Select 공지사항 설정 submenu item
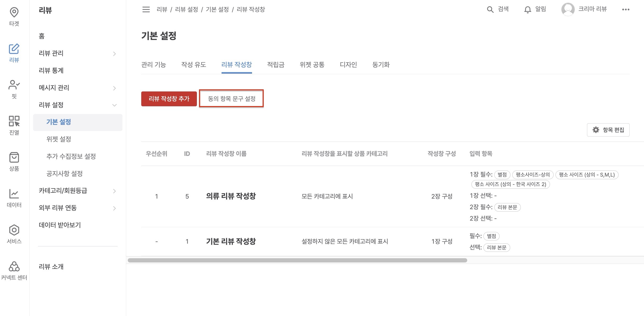644x316 pixels. (64, 174)
